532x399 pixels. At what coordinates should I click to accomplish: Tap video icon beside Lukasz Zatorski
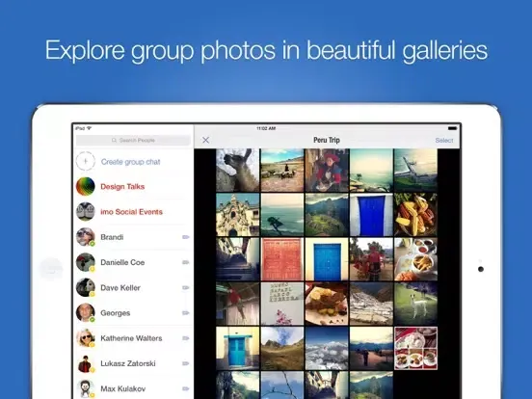(x=186, y=363)
